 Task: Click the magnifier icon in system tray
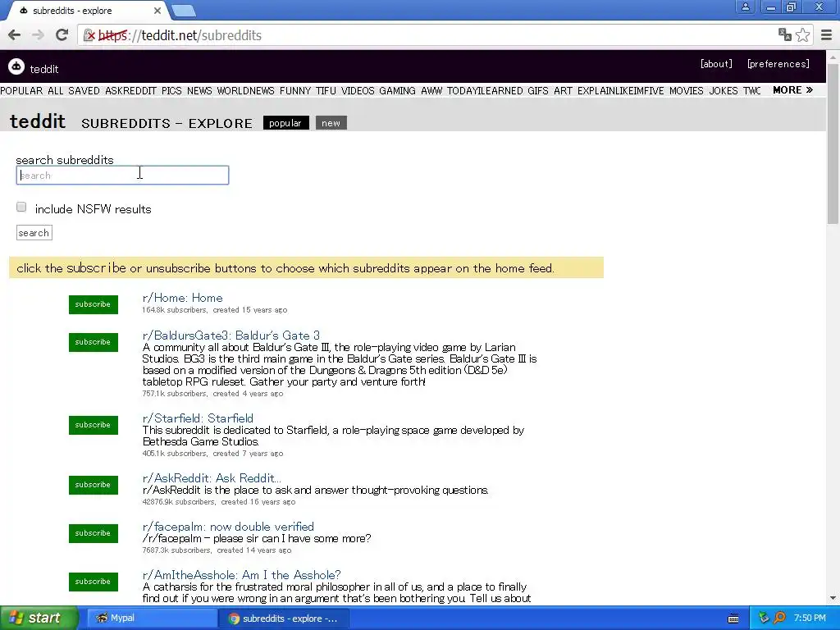[x=780, y=618]
